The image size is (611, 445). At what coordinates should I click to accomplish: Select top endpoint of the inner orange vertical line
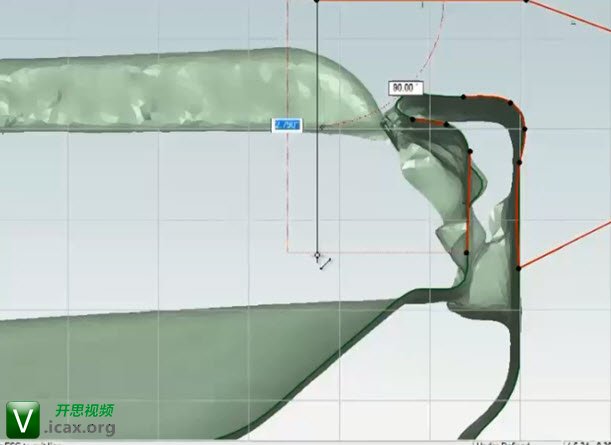[x=470, y=151]
